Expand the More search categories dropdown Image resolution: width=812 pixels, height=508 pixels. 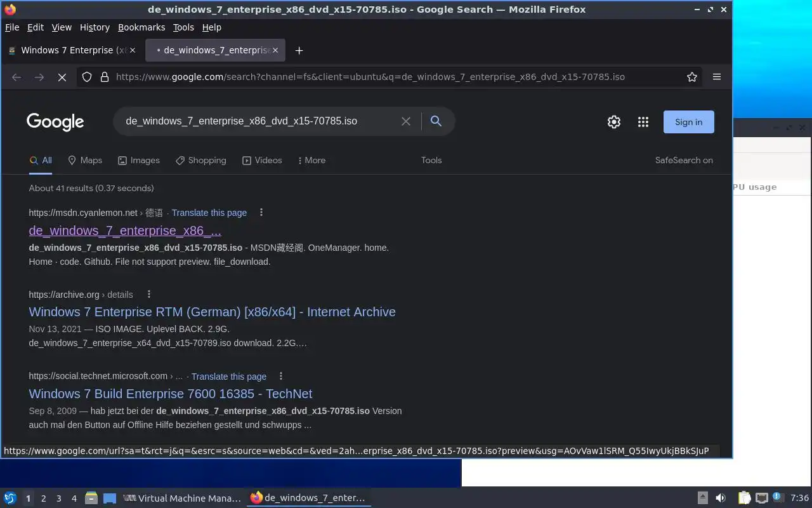311,161
